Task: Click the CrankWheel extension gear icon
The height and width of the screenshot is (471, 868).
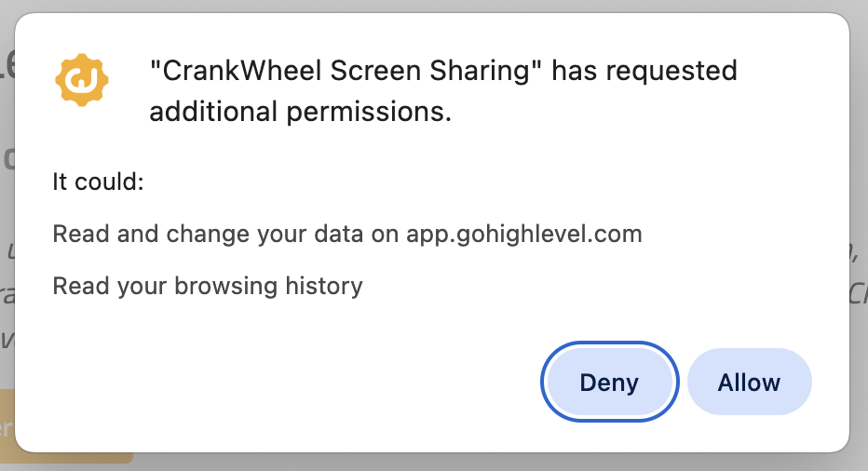Action: point(82,80)
